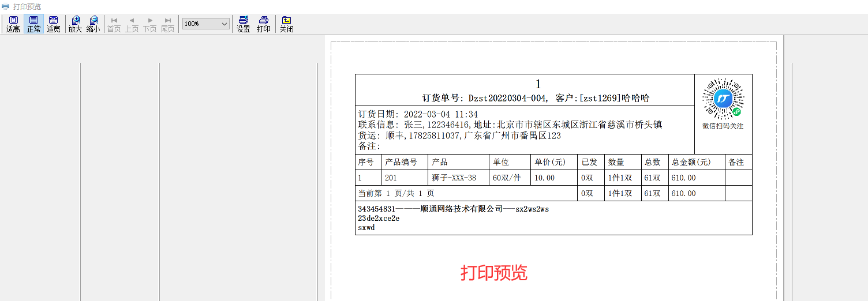Click the 适高 fit-height button

13,24
